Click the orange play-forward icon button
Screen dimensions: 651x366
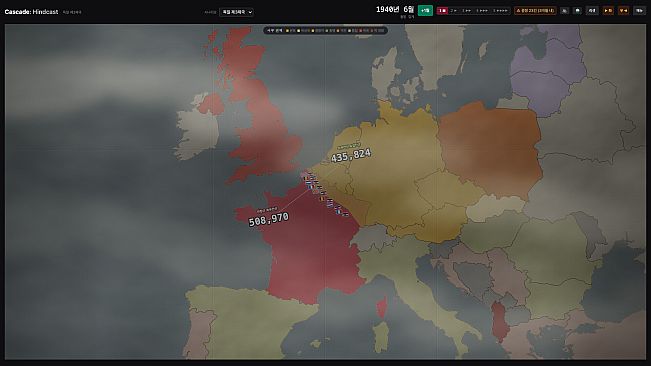(608, 10)
